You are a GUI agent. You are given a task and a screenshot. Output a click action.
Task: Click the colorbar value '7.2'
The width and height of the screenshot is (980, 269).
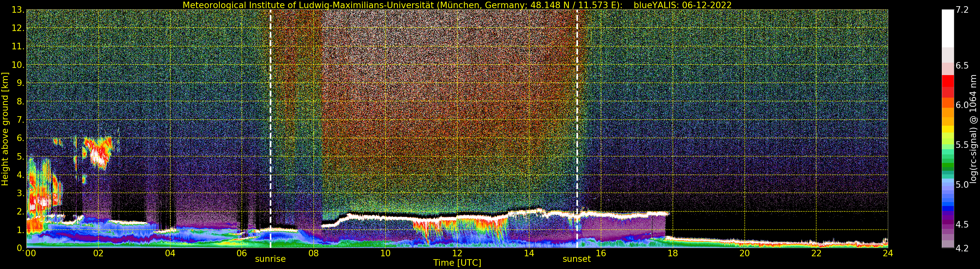(962, 10)
